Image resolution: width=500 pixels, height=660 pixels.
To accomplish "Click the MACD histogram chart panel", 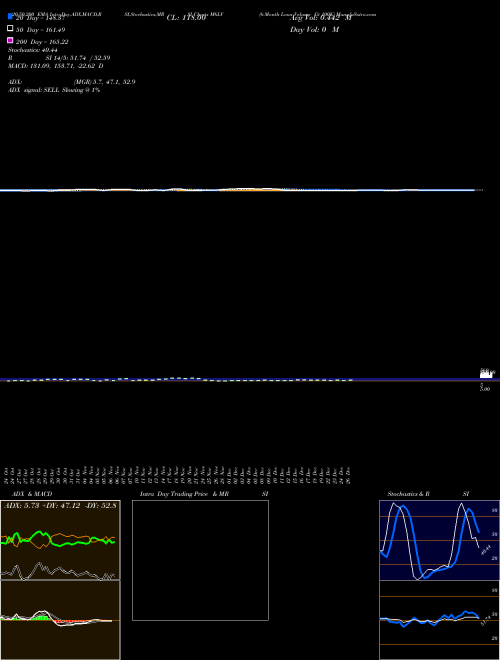I will pos(60,620).
